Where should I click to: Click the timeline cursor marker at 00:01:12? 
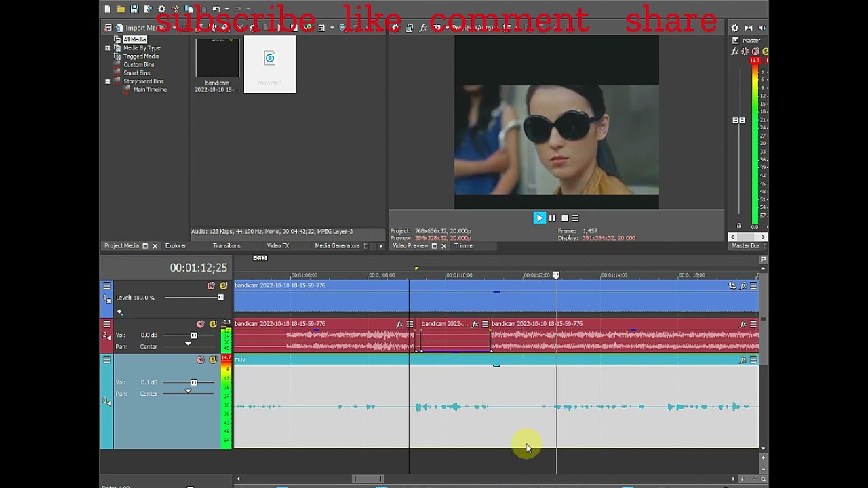556,275
